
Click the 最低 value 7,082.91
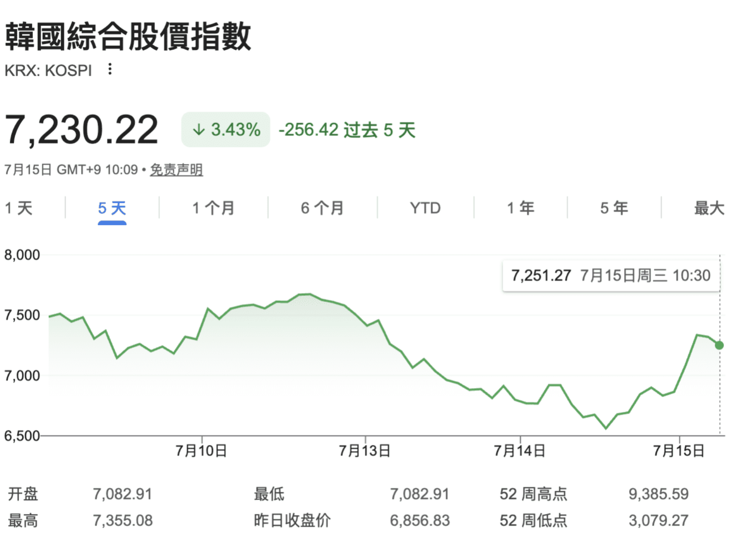pos(420,494)
